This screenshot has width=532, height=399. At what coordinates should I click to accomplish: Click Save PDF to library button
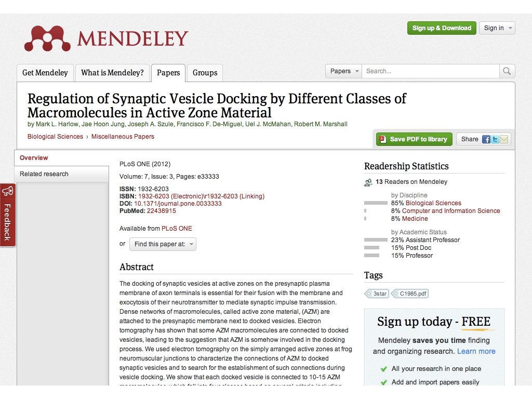(x=414, y=139)
